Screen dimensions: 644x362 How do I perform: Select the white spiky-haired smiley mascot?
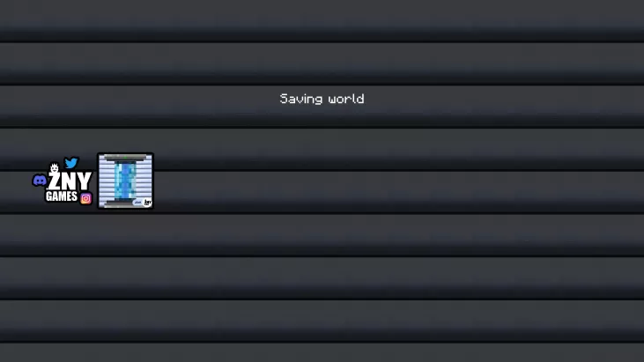pyautogui.click(x=55, y=168)
